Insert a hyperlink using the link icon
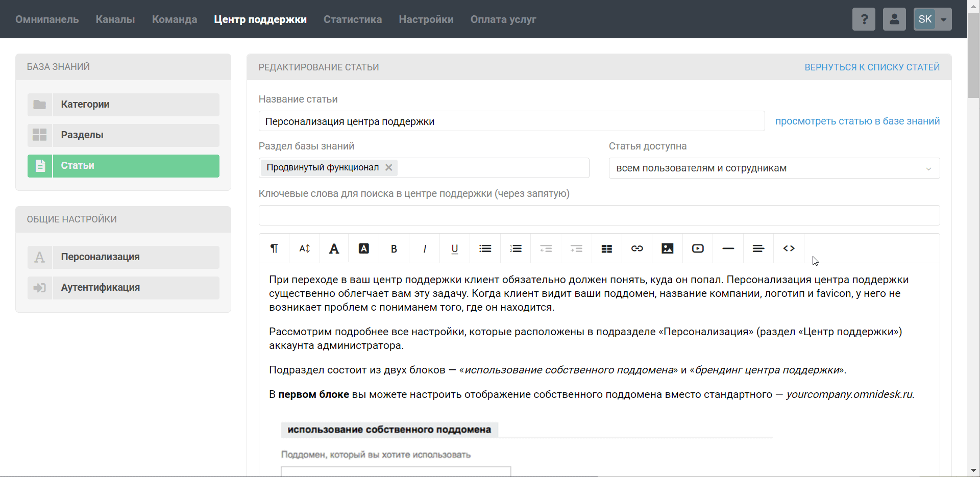The height and width of the screenshot is (477, 980). [x=636, y=248]
